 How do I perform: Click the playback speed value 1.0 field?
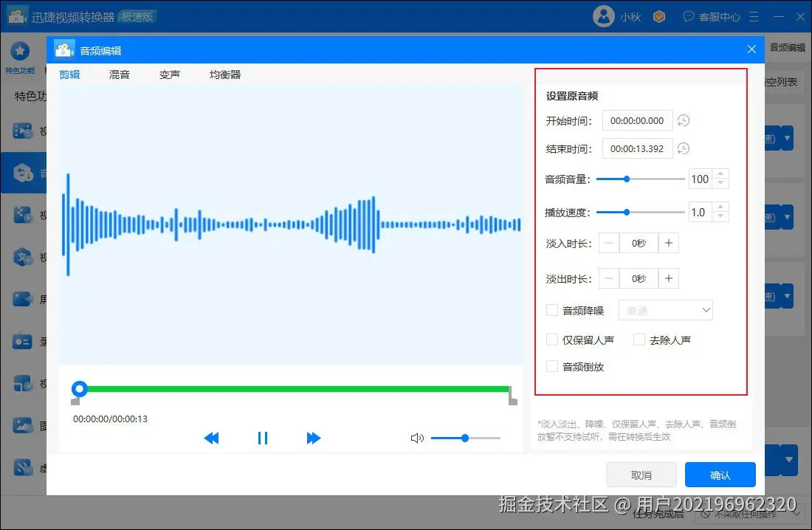[701, 213]
